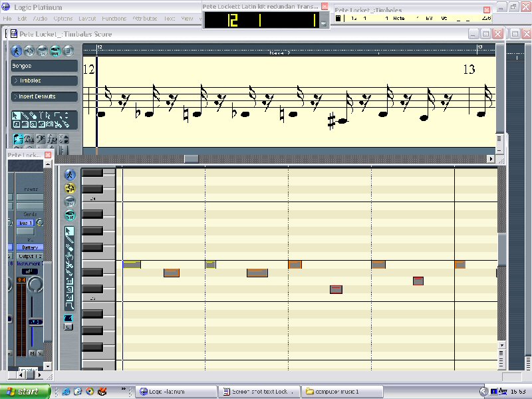Solo the channel strip with the S button
This screenshot has width=532, height=399.
click(39, 353)
